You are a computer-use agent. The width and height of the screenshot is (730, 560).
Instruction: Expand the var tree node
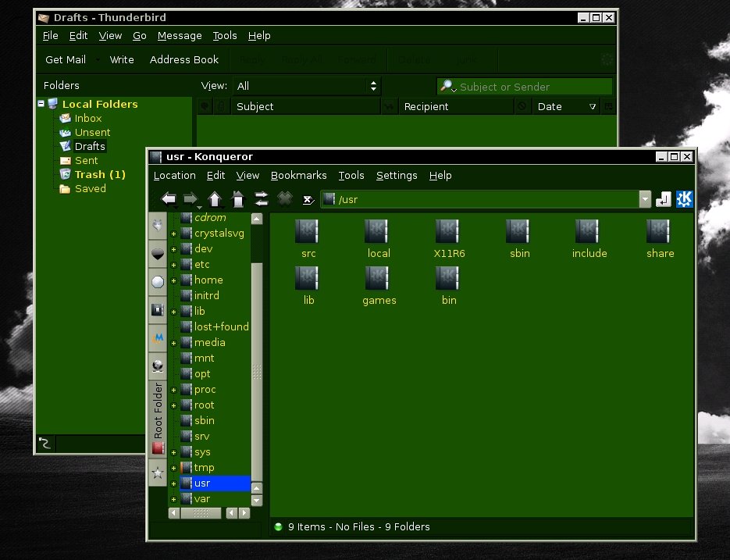coord(173,499)
